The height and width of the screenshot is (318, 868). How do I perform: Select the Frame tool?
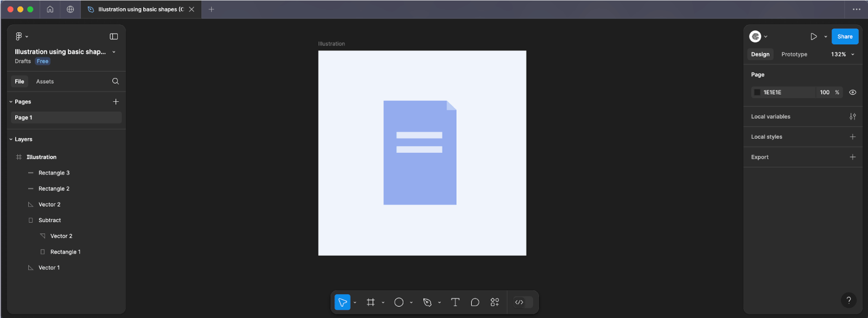coord(371,302)
